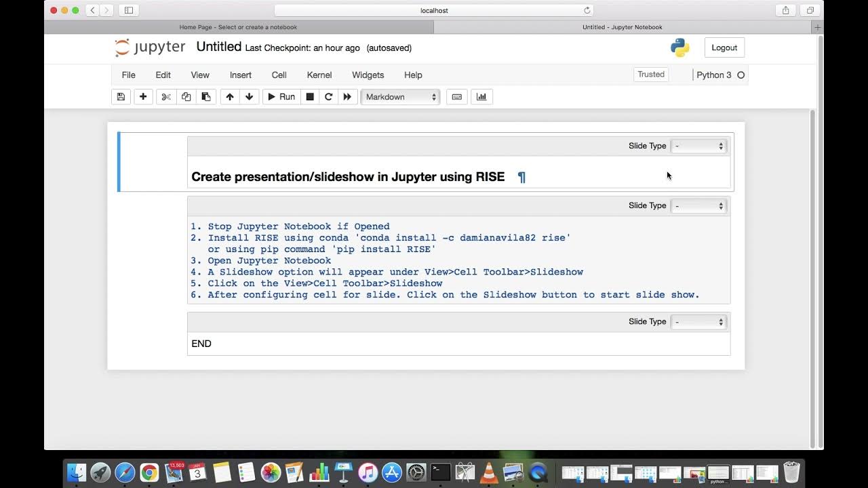The width and height of the screenshot is (868, 488).
Task: Click the Untitled notebook name to rename
Action: click(x=218, y=47)
